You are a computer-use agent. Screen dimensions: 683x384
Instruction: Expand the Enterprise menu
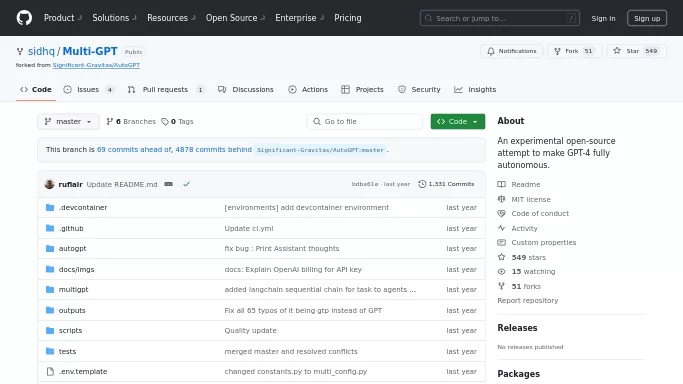(300, 18)
